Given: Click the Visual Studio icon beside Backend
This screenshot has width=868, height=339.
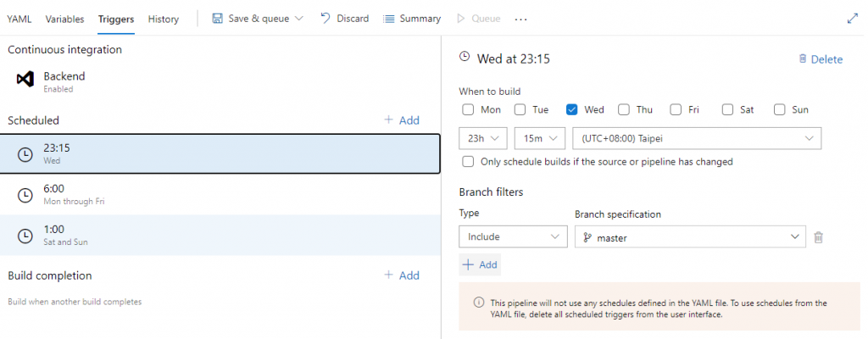Looking at the screenshot, I should pyautogui.click(x=25, y=80).
